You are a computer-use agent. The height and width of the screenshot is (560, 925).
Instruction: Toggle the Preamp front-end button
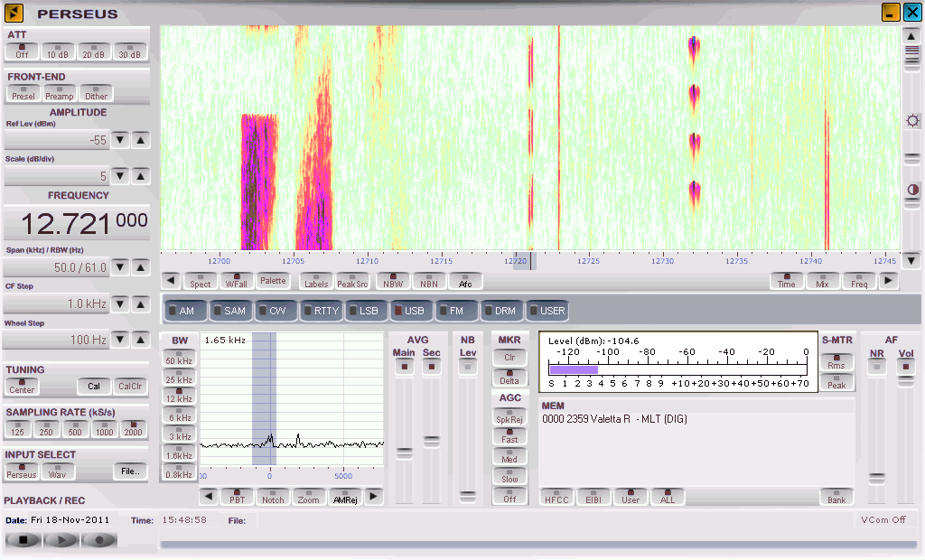pyautogui.click(x=60, y=93)
